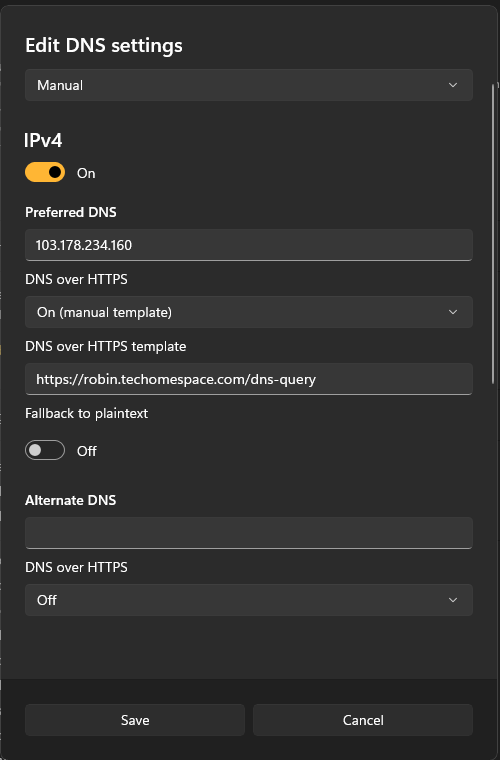This screenshot has height=760, width=500.
Task: Save the DNS settings
Action: [135, 720]
